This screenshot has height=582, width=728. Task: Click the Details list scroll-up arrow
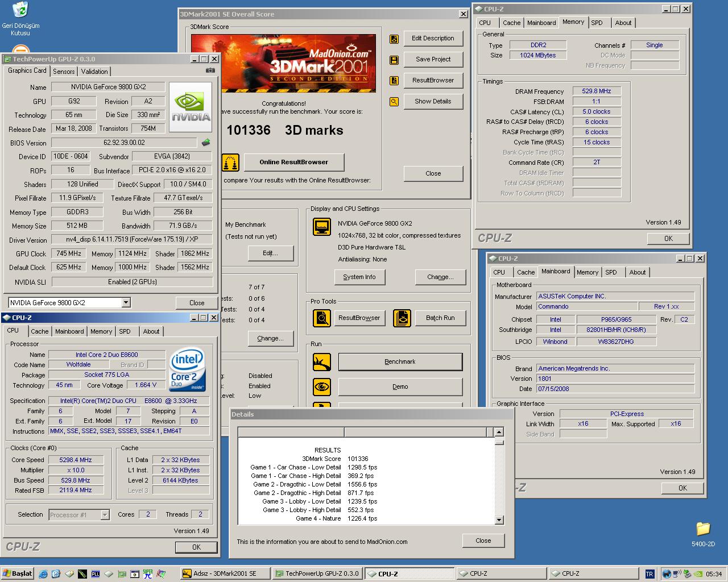499,432
